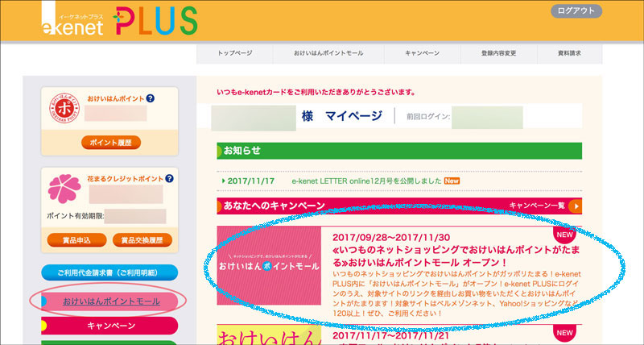Click the おけいはんポイント red circular icon
Viewport: 644px width, 345px height.
click(64, 108)
